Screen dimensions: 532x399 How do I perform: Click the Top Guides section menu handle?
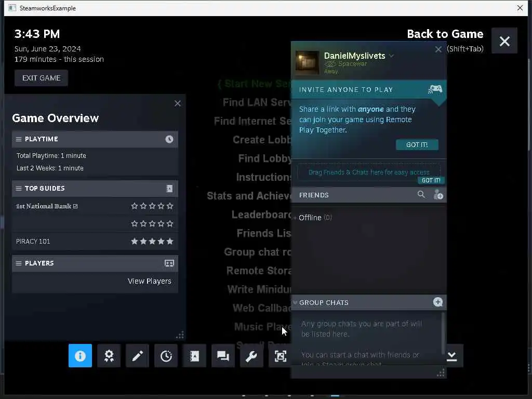click(x=19, y=188)
